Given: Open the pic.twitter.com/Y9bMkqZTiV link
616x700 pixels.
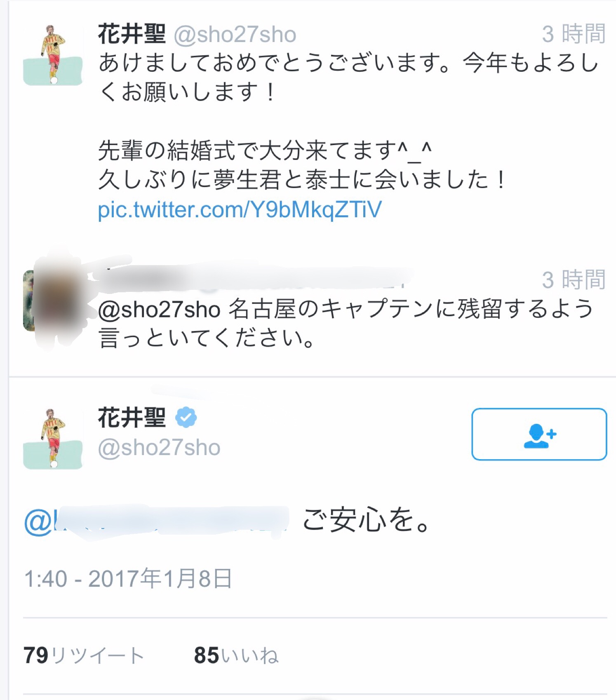Looking at the screenshot, I should [x=240, y=210].
